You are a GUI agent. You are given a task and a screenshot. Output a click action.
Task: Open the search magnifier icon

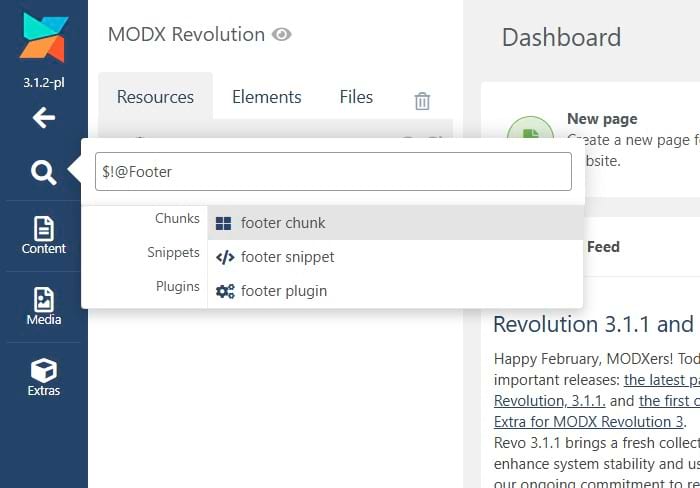click(x=44, y=172)
